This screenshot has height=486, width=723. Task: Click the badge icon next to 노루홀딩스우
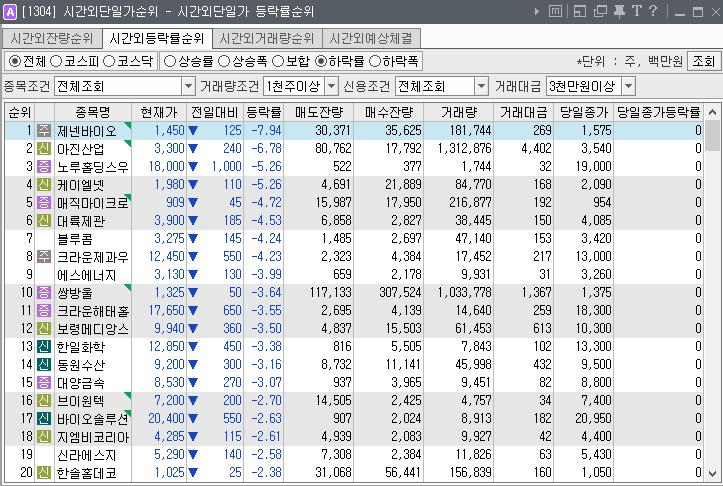pyautogui.click(x=44, y=166)
